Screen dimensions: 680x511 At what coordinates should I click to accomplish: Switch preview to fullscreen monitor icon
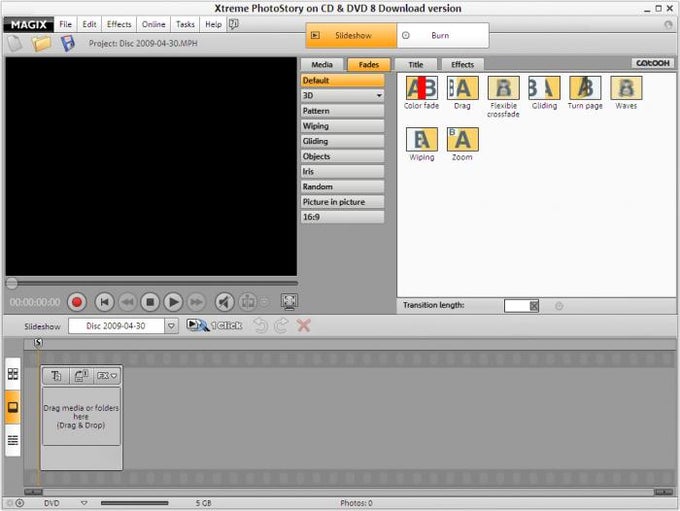(289, 301)
